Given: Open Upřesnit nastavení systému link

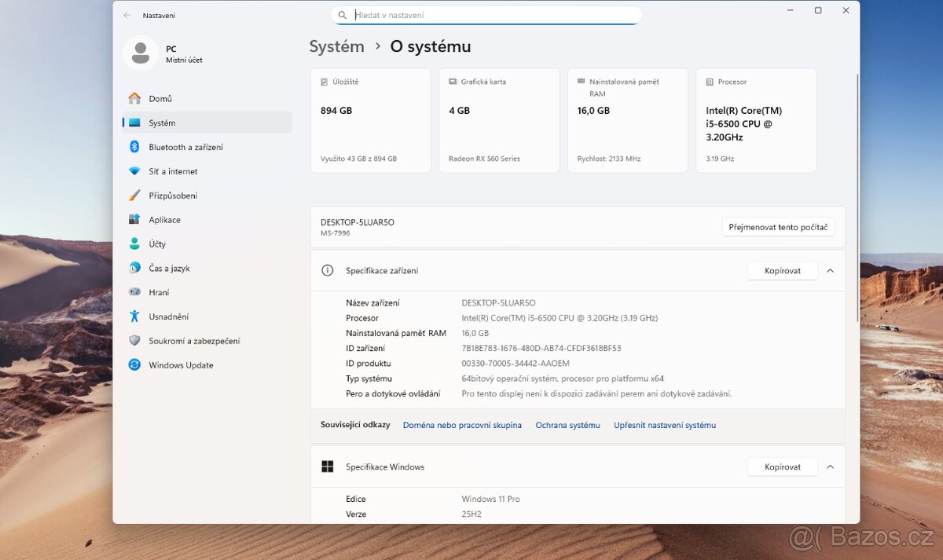Looking at the screenshot, I should point(664,425).
